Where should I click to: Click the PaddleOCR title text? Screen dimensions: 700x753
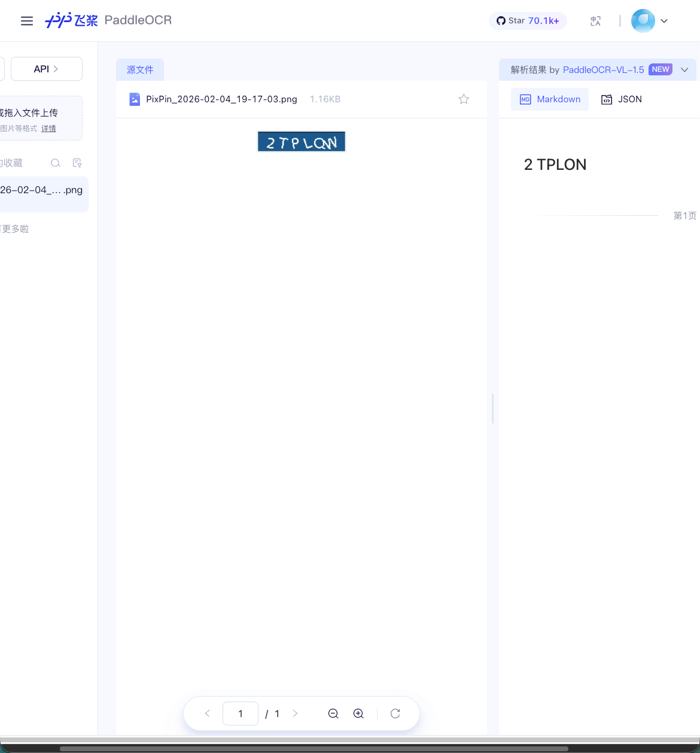coord(138,20)
